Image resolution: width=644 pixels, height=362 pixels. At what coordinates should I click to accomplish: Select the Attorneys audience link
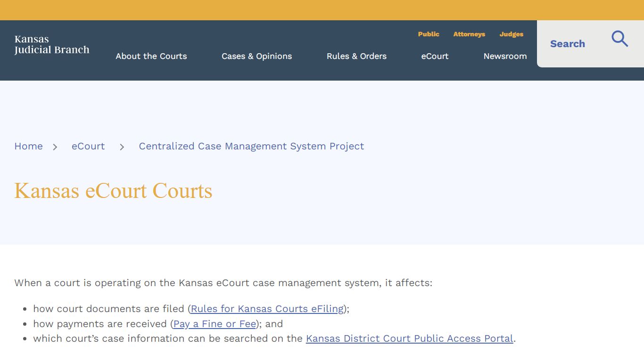(469, 34)
